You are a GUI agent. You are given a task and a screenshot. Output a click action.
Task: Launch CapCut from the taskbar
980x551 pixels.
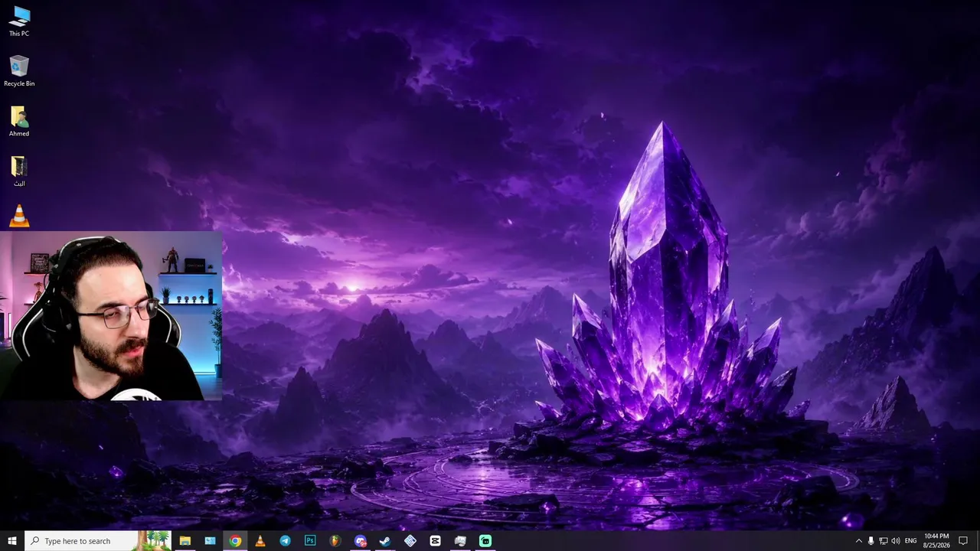pyautogui.click(x=435, y=541)
